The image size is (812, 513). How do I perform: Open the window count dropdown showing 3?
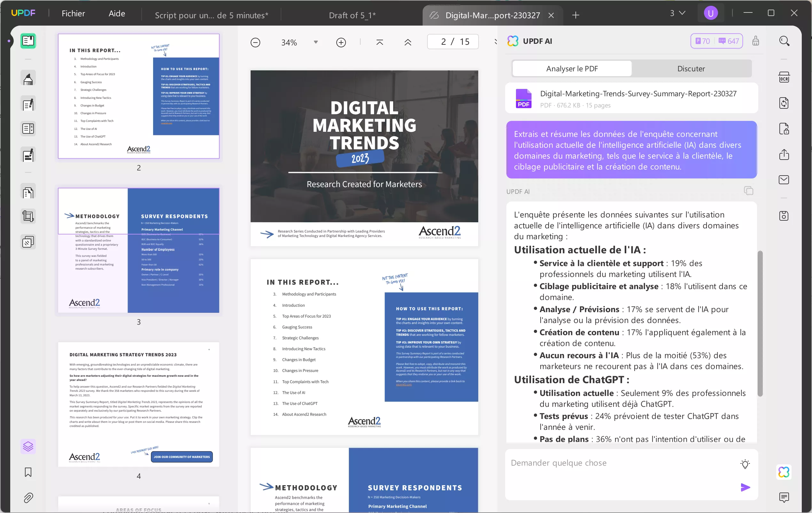(x=677, y=13)
